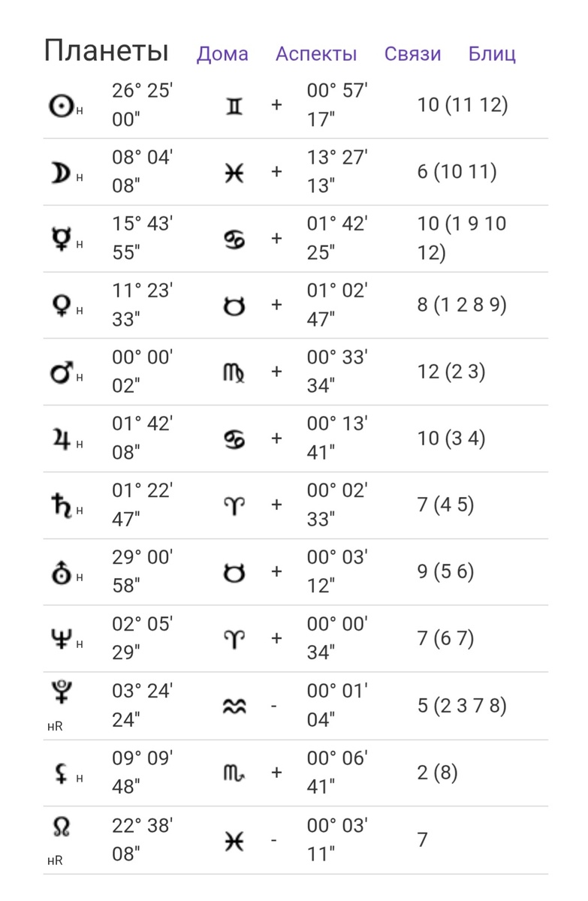
Task: Select the Venus glyph icon
Action: coord(60,306)
